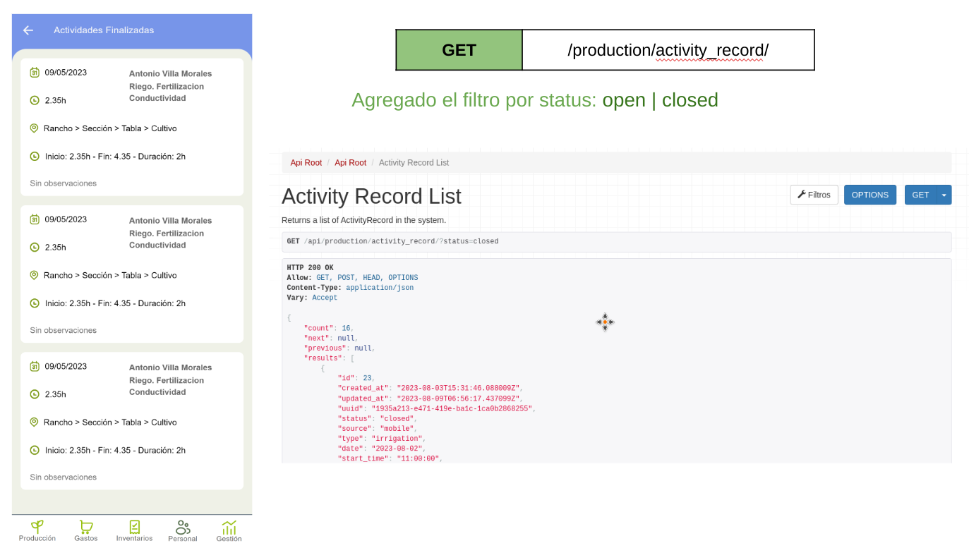Click the clock icon beside 2.35h in the first card
The image size is (969, 560).
point(35,100)
